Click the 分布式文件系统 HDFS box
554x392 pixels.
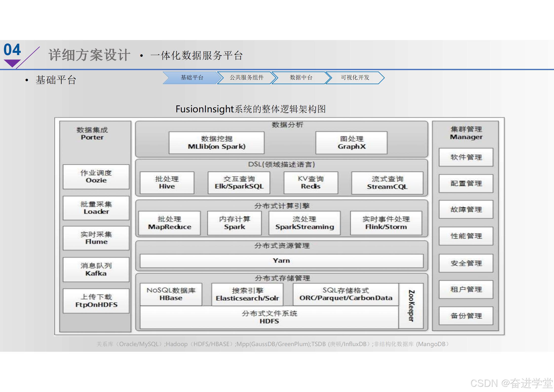pos(269,317)
